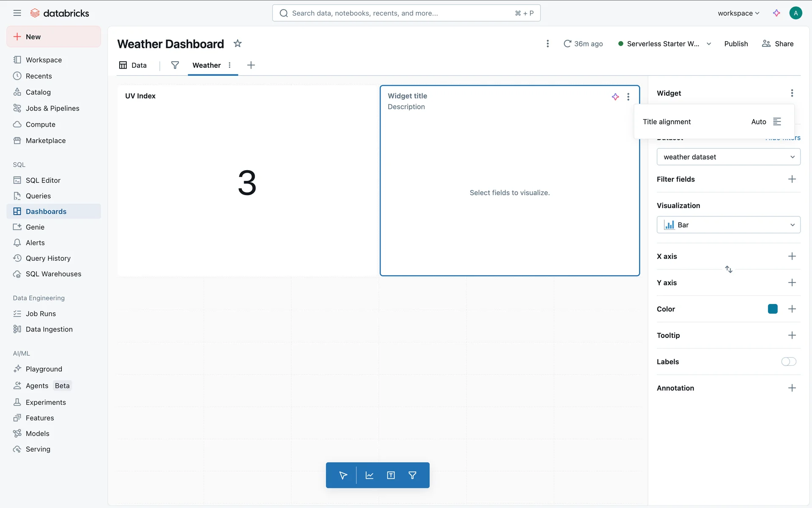This screenshot has height=508, width=812.
Task: Toggle the Labels switch on
Action: pyautogui.click(x=788, y=362)
